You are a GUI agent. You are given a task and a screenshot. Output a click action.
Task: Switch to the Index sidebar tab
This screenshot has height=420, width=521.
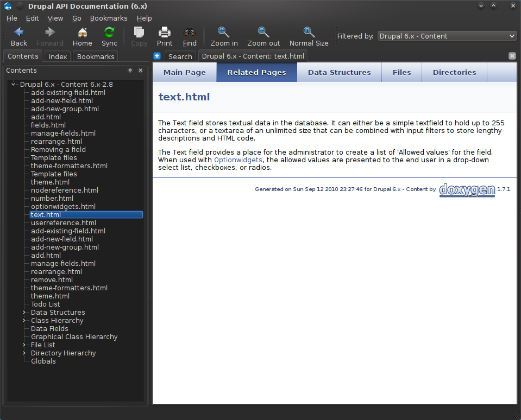tap(58, 56)
